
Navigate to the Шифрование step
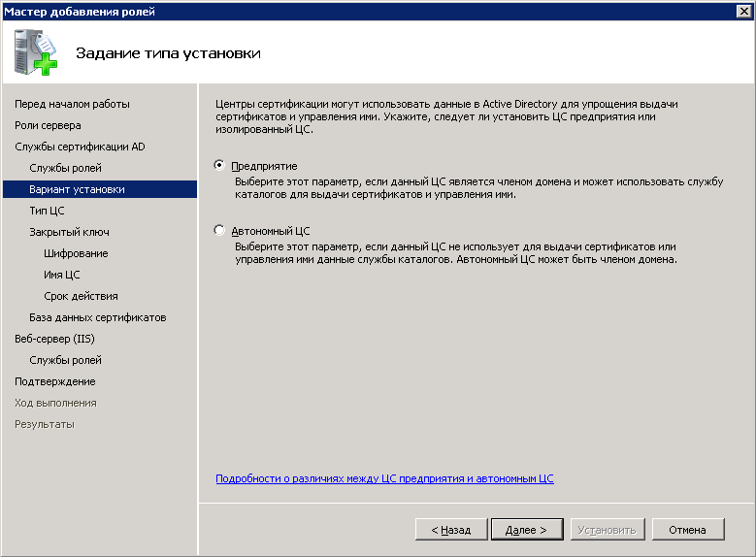(76, 253)
